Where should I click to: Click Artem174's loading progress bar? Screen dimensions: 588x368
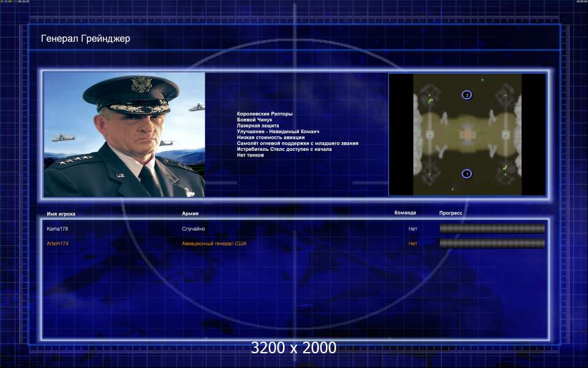(x=492, y=243)
